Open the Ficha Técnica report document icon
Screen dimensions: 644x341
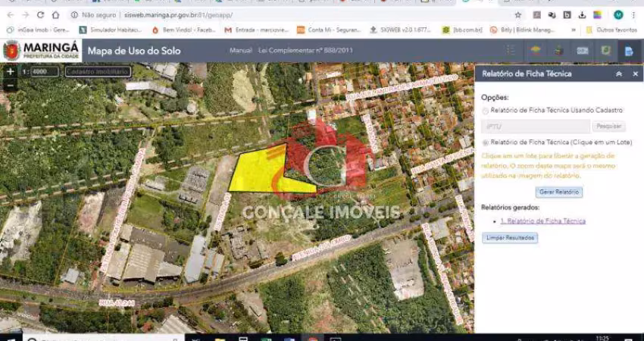click(x=629, y=51)
